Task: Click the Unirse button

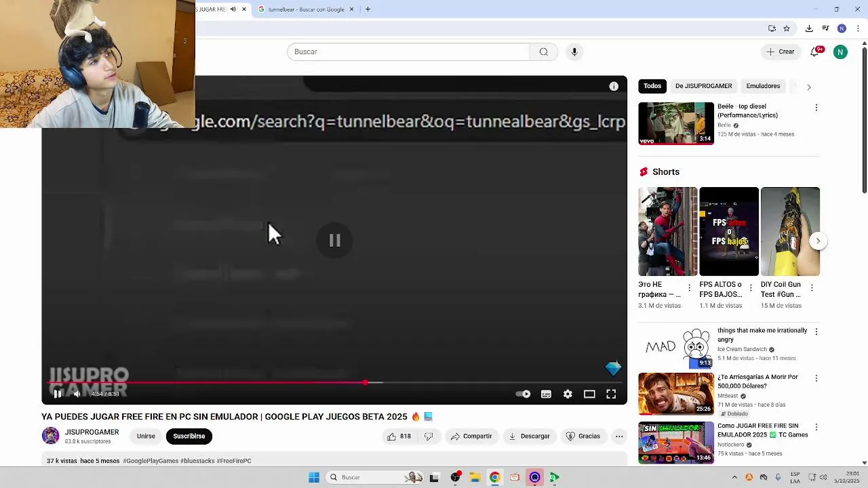Action: [x=146, y=436]
